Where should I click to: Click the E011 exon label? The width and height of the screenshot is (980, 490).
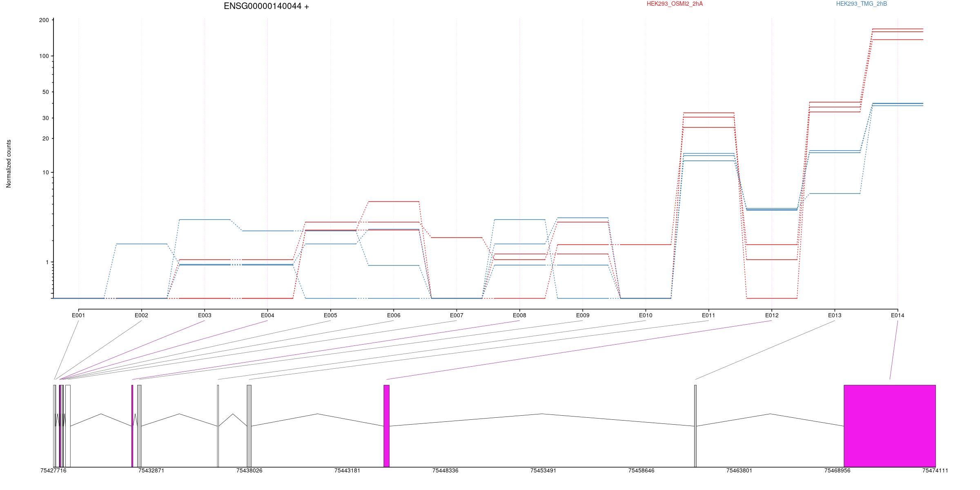pos(708,315)
